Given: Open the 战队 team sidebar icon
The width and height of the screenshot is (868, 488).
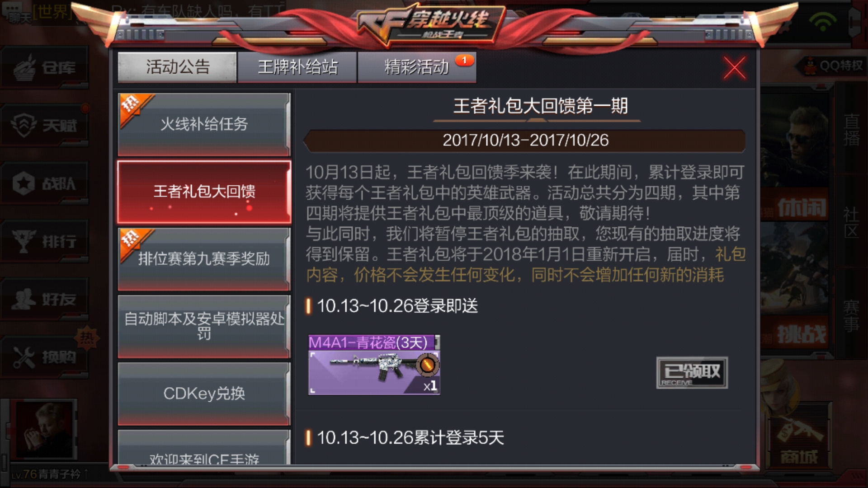Looking at the screenshot, I should point(44,183).
